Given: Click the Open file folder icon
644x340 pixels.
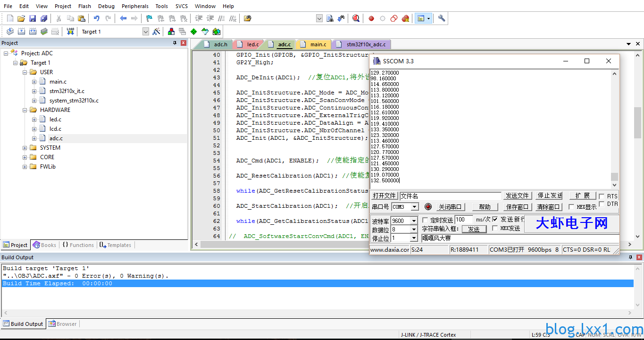Looking at the screenshot, I should (21, 18).
